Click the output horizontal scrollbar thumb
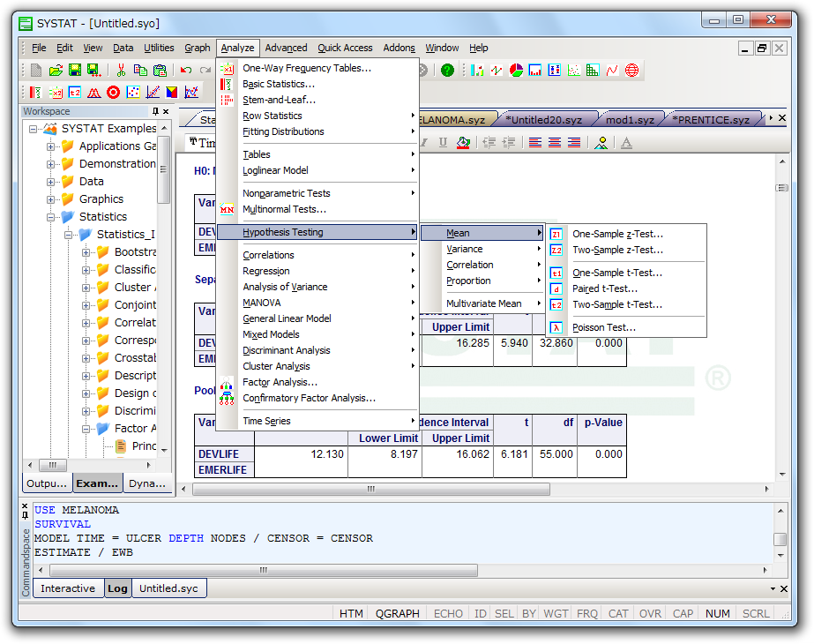The width and height of the screenshot is (814, 644). [371, 490]
